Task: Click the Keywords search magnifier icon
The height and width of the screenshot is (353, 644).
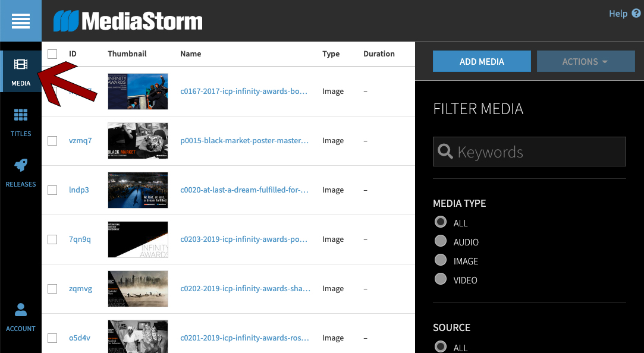Action: [445, 152]
